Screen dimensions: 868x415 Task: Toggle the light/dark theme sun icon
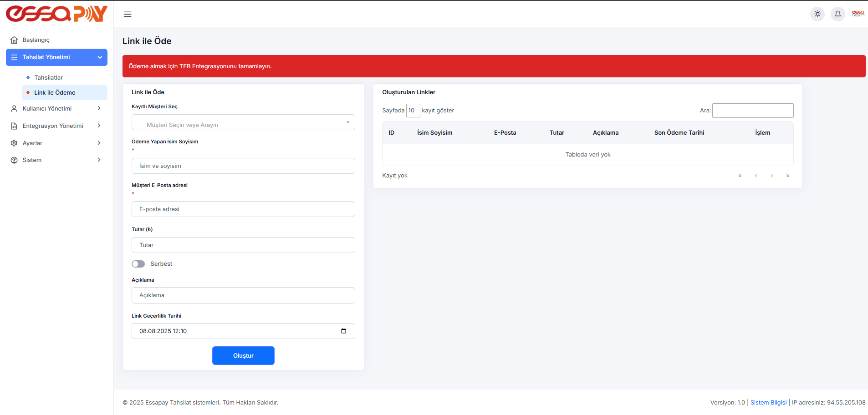coord(817,14)
